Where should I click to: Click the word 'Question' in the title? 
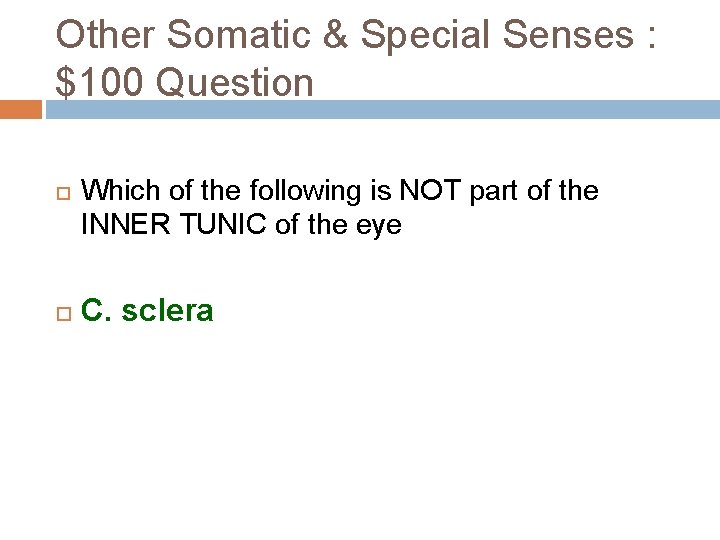[x=236, y=82]
